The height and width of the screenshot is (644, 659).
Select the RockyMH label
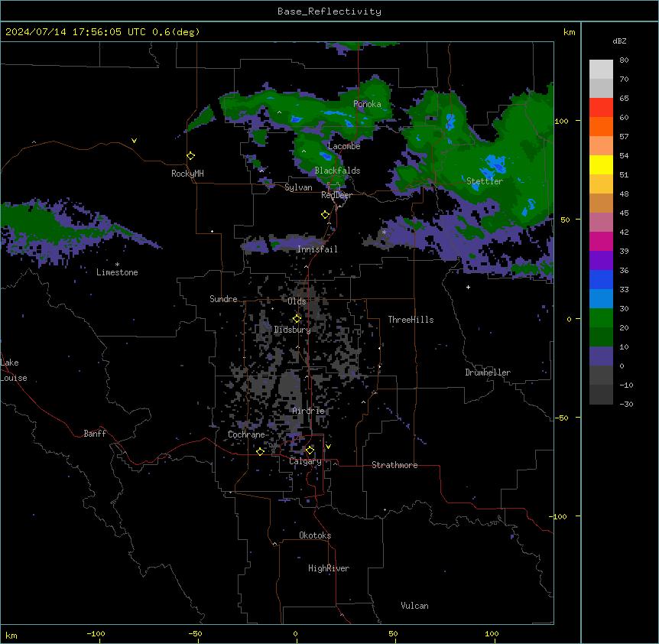click(187, 174)
